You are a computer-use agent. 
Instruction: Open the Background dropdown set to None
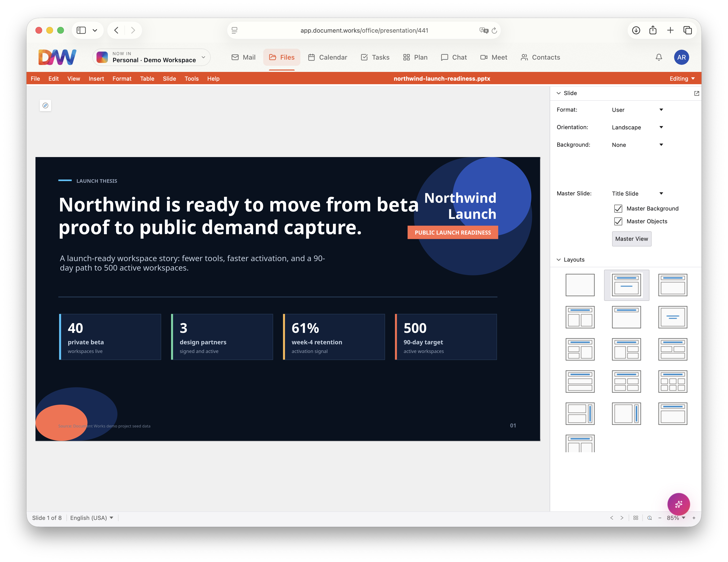click(x=637, y=145)
